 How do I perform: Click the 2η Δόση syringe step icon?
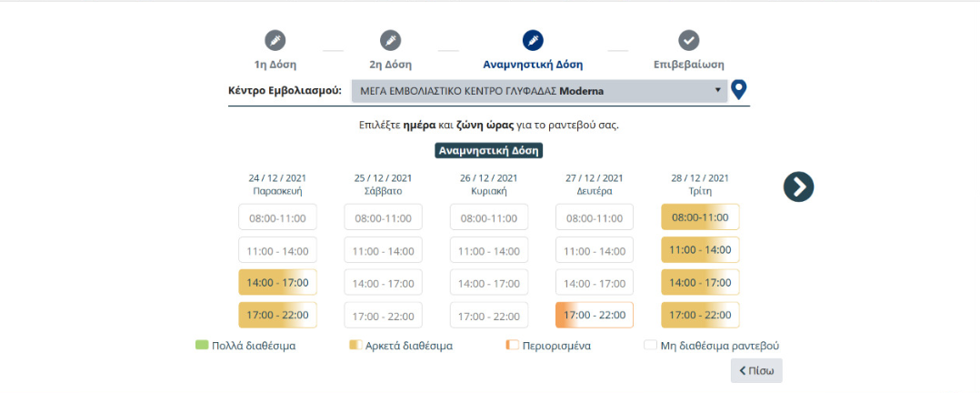390,40
